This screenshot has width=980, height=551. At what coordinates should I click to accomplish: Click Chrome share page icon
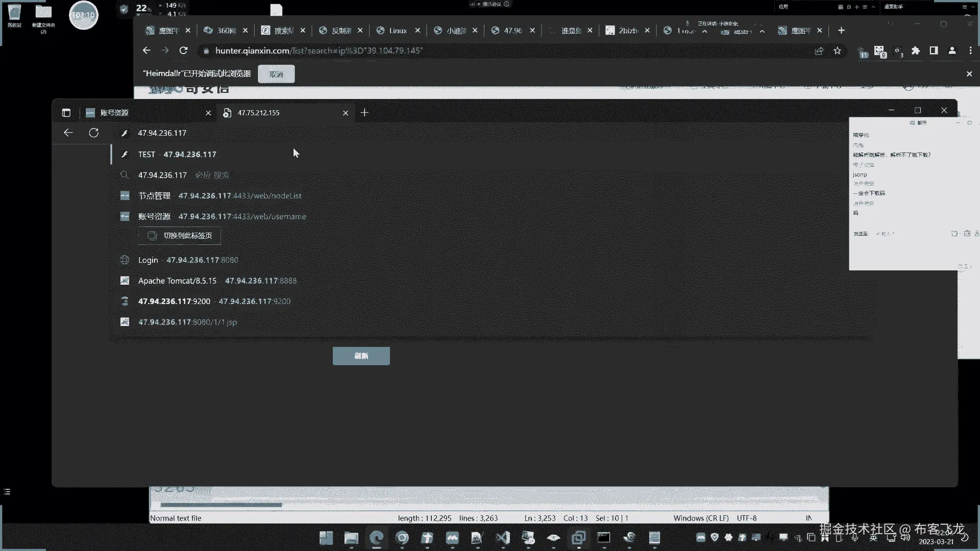coord(819,51)
